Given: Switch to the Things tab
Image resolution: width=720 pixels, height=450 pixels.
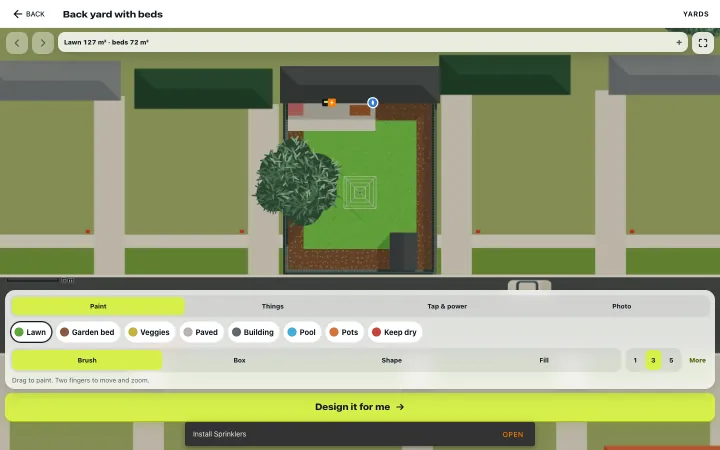Looking at the screenshot, I should coord(273,306).
